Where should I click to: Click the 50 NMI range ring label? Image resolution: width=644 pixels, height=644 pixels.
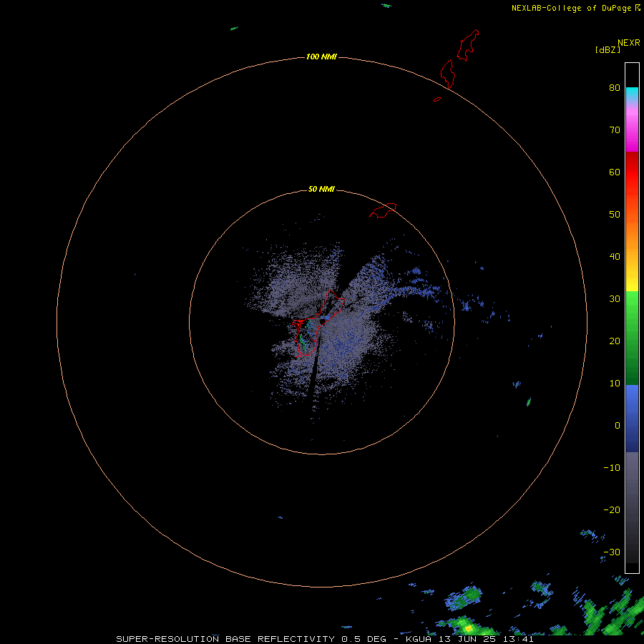click(x=321, y=190)
